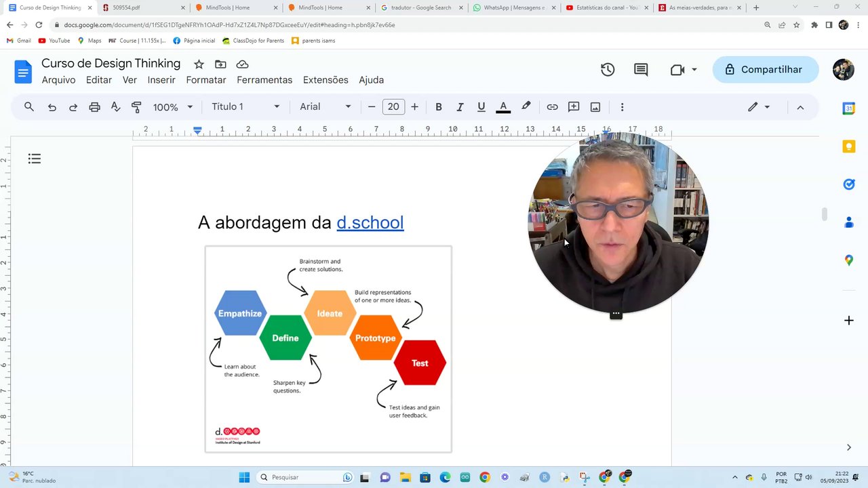Image resolution: width=868 pixels, height=488 pixels.
Task: Click the redo arrow icon
Action: tap(73, 107)
